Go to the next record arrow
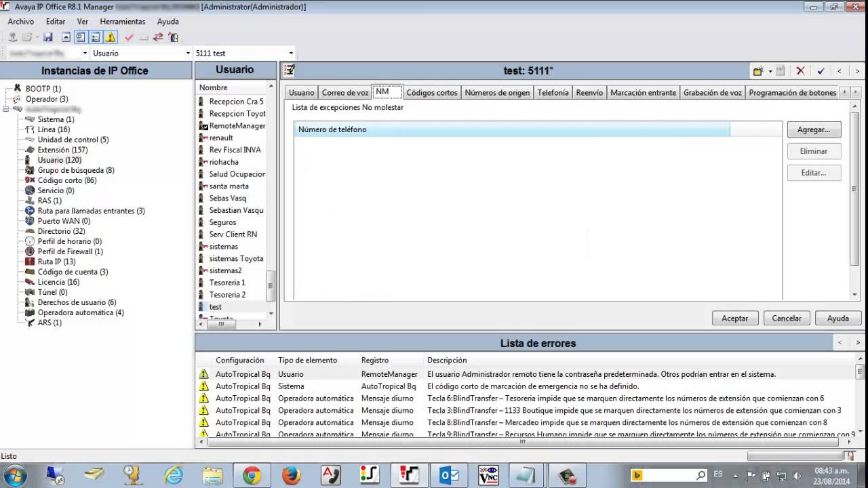 click(857, 70)
